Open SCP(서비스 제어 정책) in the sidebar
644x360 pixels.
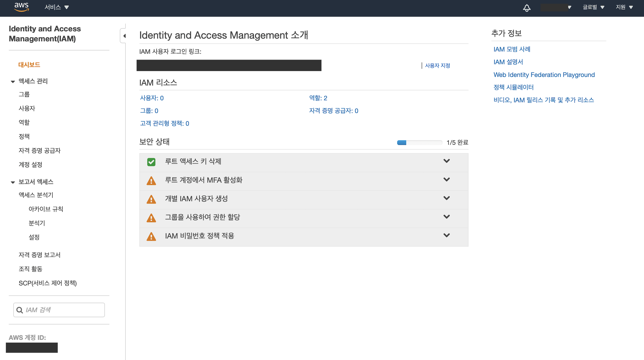48,283
